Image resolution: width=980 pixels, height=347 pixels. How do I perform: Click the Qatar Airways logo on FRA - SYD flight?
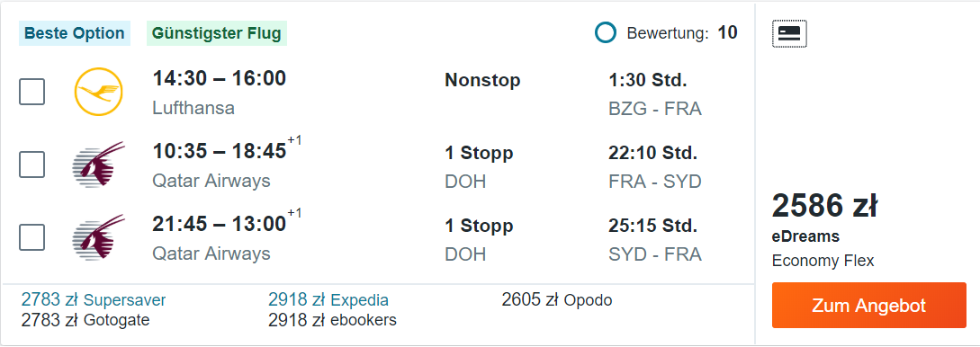[99, 165]
